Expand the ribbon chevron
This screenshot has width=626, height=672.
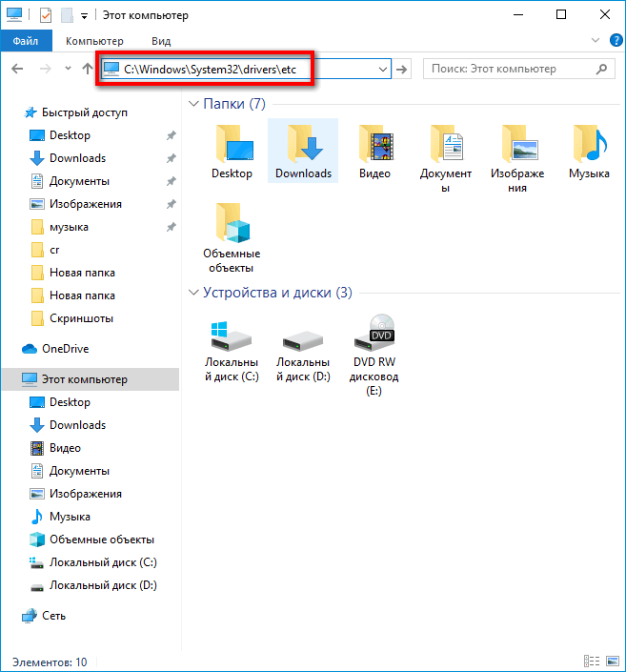596,40
